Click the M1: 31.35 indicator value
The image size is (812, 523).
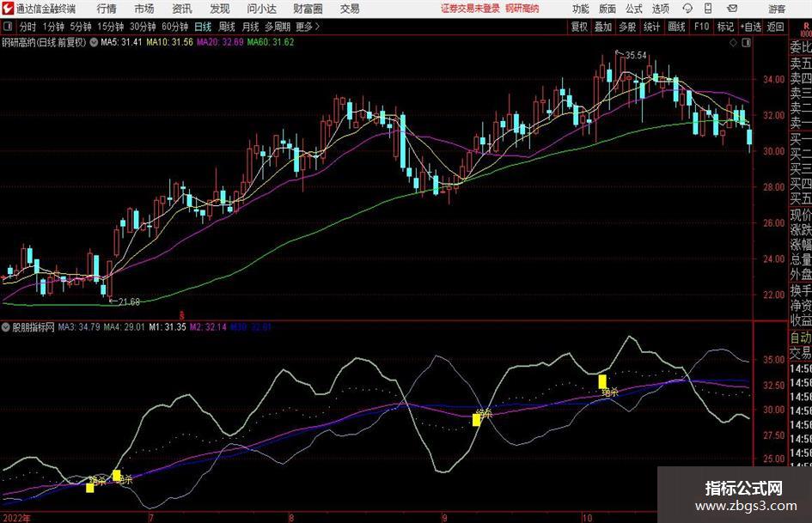[x=168, y=327]
